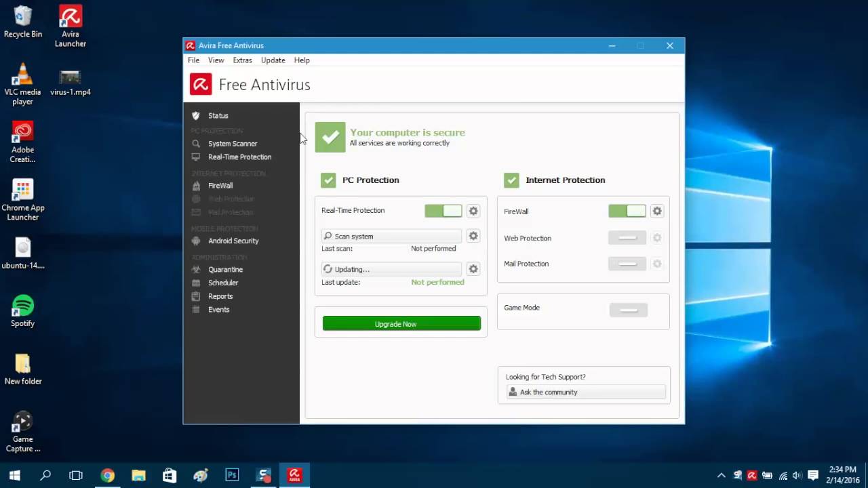
Task: Open Real-Time Protection settings gear
Action: 473,211
